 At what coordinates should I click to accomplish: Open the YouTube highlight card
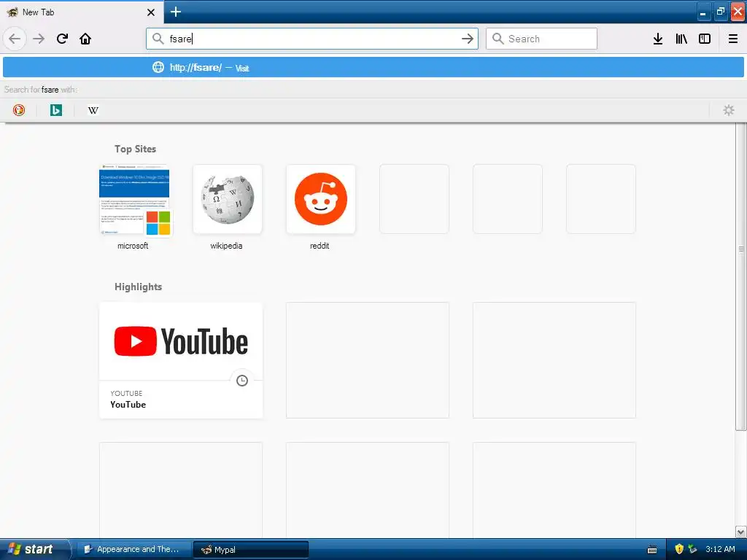[181, 360]
